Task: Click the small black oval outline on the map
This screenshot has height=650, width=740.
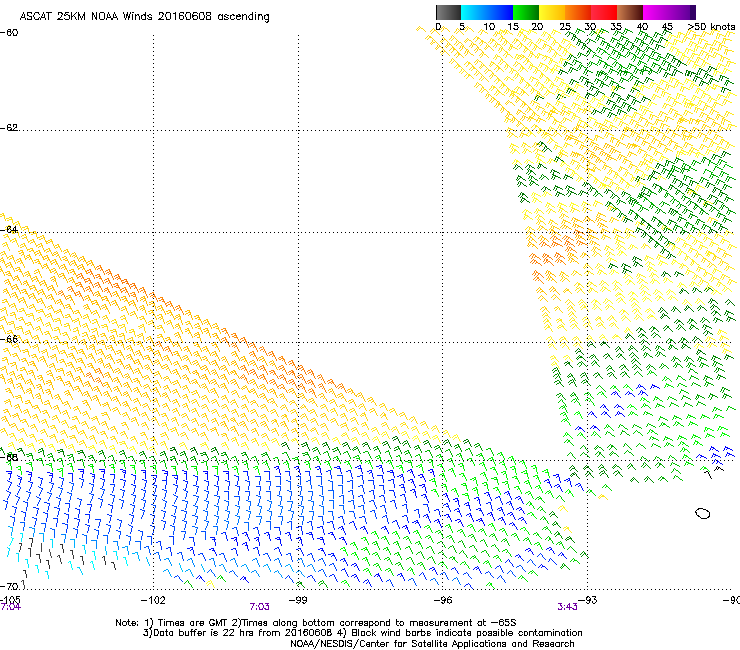Action: pyautogui.click(x=703, y=514)
